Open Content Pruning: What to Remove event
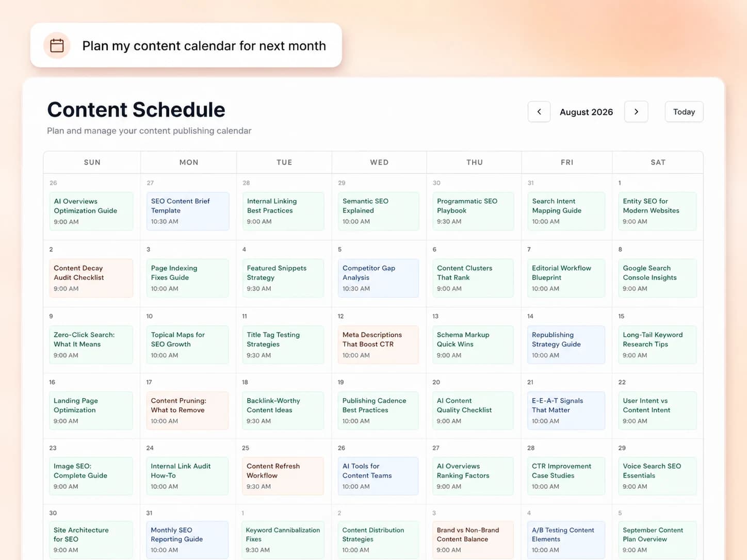The height and width of the screenshot is (560, 747). tap(188, 411)
